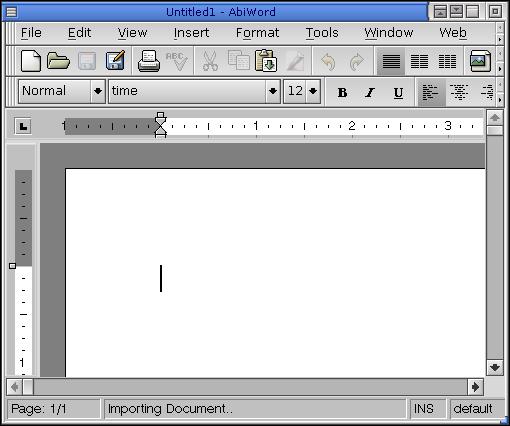This screenshot has height=426, width=510.
Task: Click the 'default' language status entry
Action: click(476, 409)
